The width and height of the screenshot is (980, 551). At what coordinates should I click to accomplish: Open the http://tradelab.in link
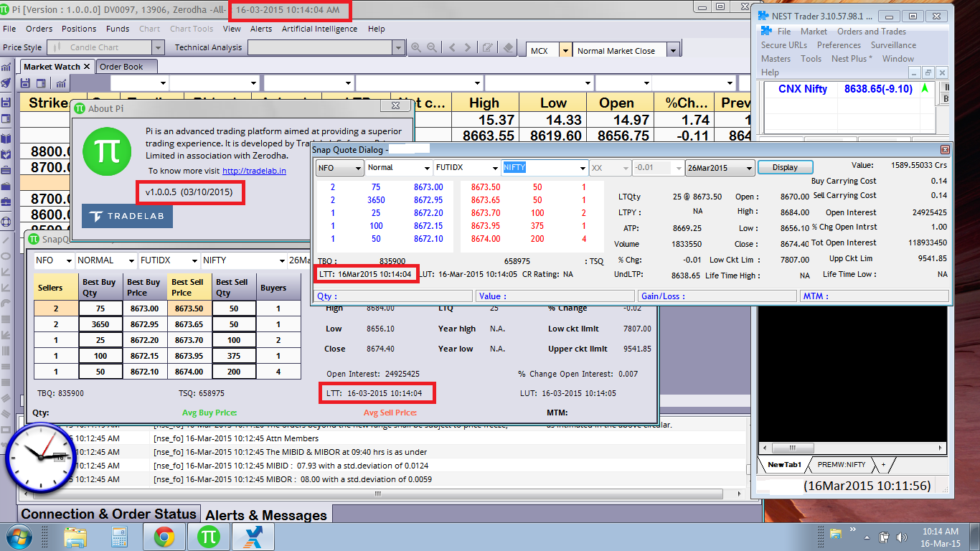[254, 171]
